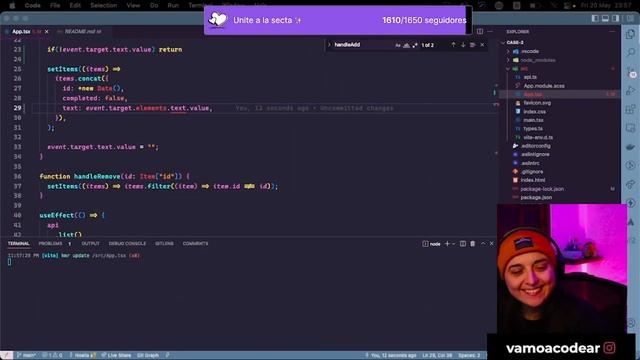
Task: Open favicon.svg in explorer
Action: (x=537, y=103)
